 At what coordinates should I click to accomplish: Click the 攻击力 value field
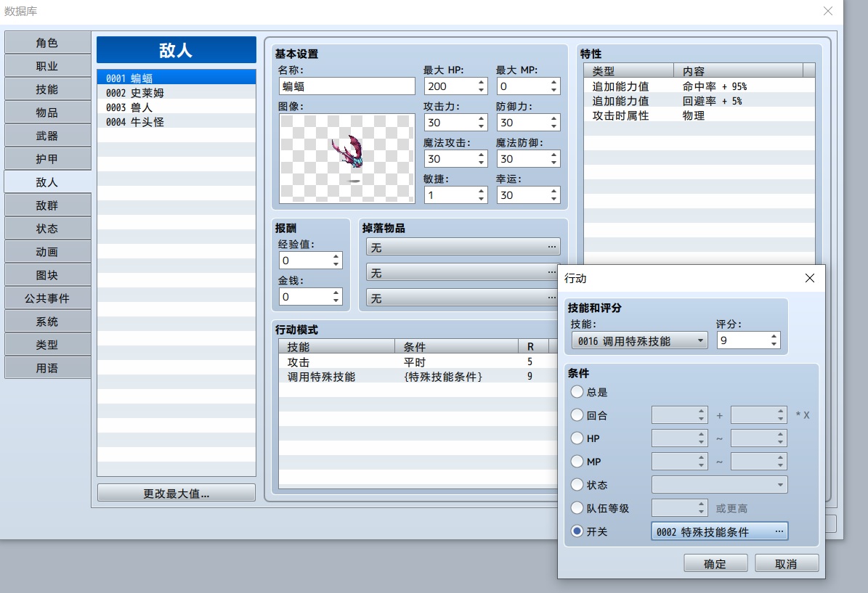(x=450, y=123)
